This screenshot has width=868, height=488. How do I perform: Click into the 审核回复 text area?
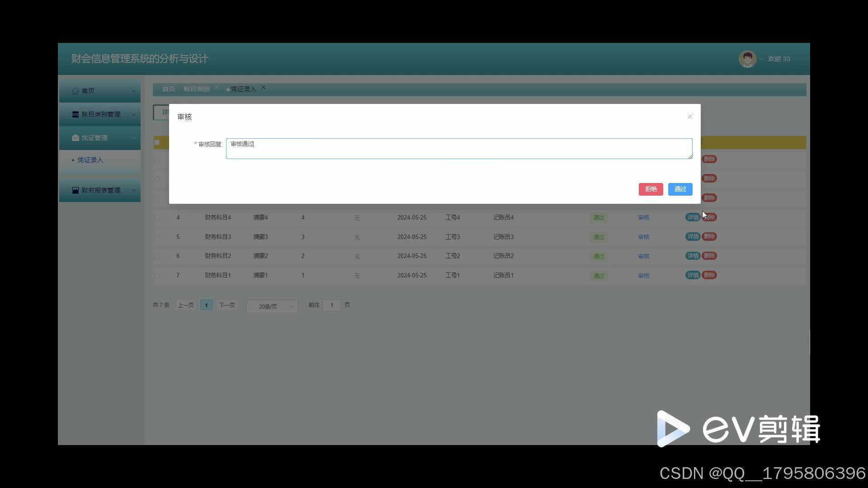pos(459,149)
